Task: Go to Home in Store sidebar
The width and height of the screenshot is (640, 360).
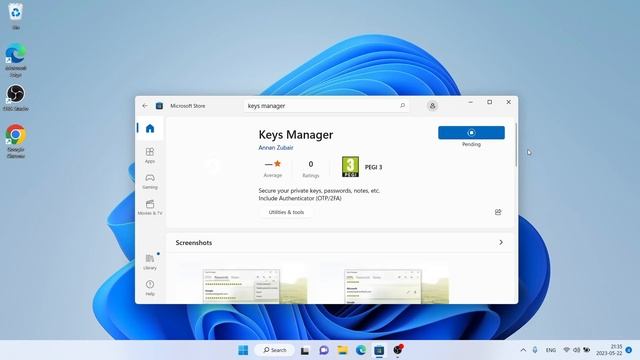Action: tap(150, 128)
